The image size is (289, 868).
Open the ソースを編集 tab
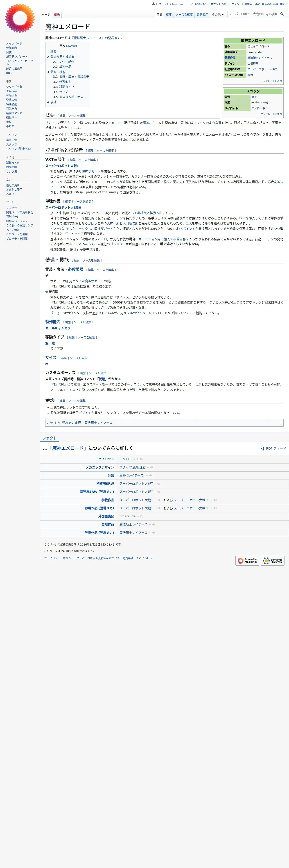click(184, 14)
